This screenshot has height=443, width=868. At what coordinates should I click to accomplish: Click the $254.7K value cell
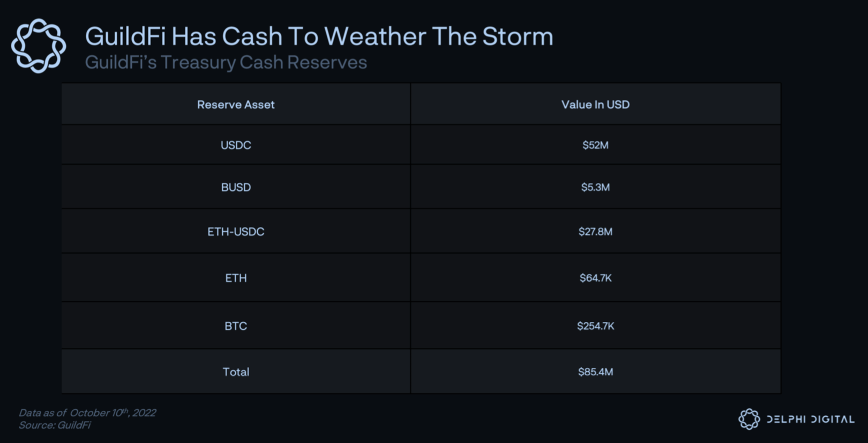pyautogui.click(x=595, y=326)
